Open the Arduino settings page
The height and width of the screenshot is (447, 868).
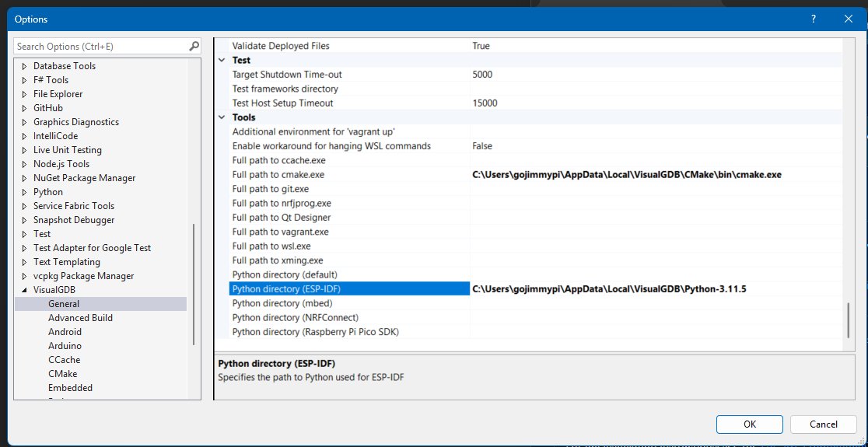tap(65, 346)
